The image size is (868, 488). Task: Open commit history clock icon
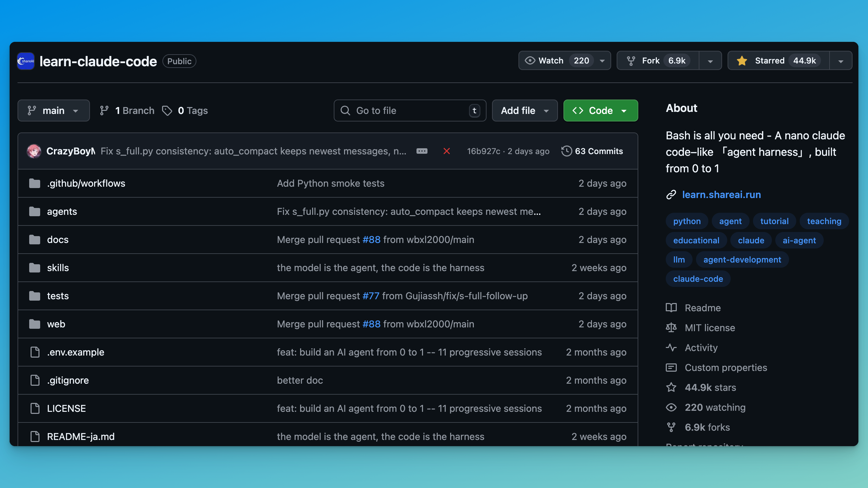567,151
